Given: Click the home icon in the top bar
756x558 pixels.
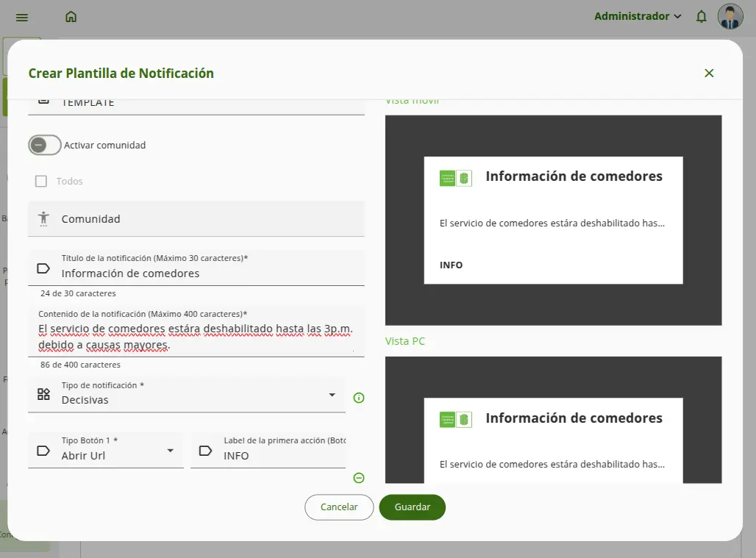Looking at the screenshot, I should [71, 16].
